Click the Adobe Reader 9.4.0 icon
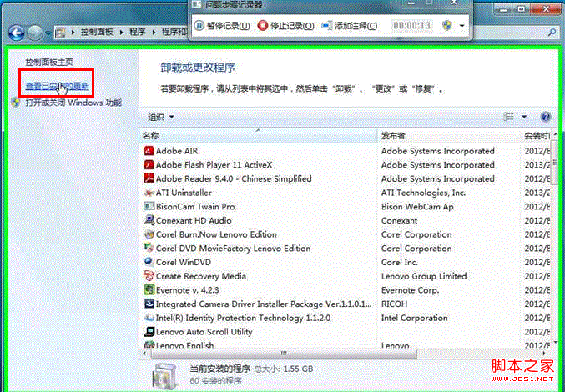The height and width of the screenshot is (392, 565). (149, 178)
